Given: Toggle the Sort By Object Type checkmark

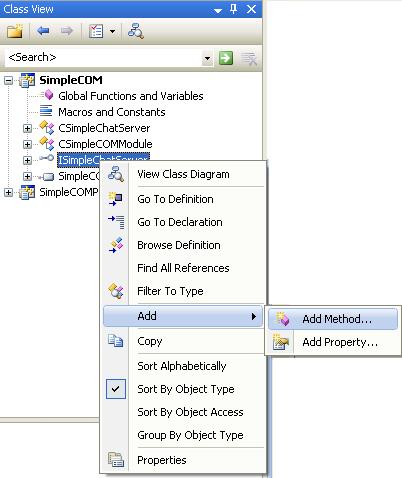Looking at the screenshot, I should (116, 389).
